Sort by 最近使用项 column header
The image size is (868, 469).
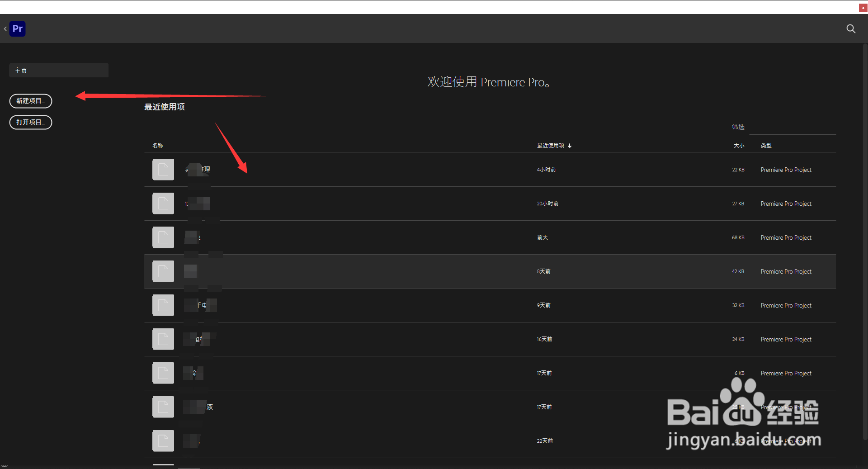[550, 146]
